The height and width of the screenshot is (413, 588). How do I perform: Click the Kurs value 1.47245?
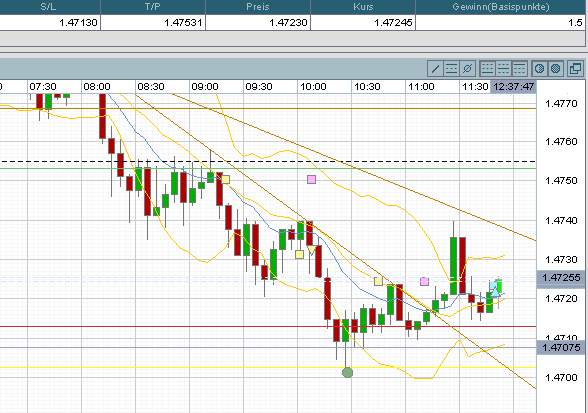tap(393, 23)
